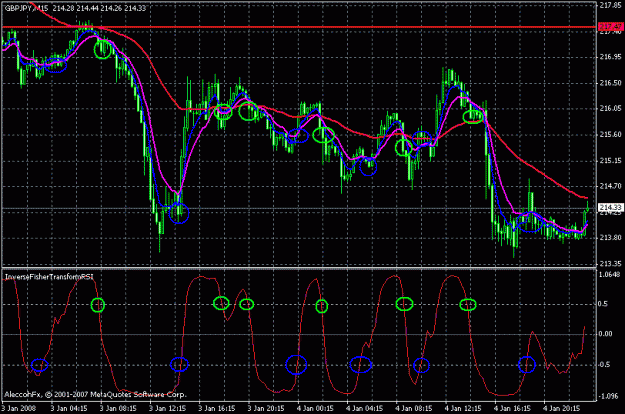The height and width of the screenshot is (414, 625).
Task: Click the 0.00 indicator scale value
Action: pos(605,334)
